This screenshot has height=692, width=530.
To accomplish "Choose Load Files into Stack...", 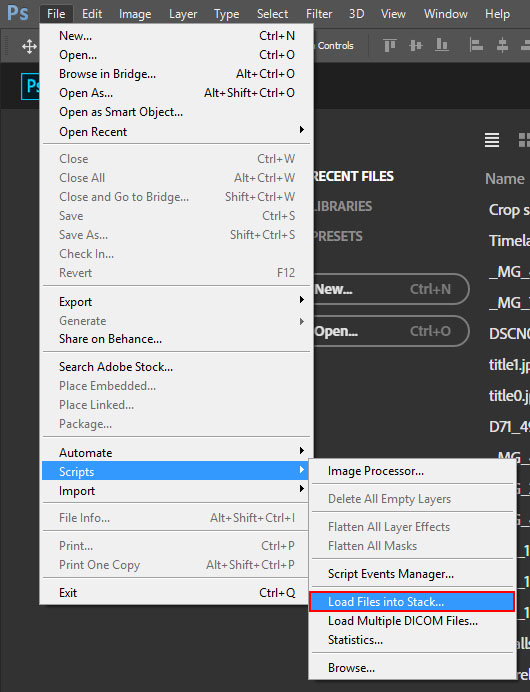I will pyautogui.click(x=413, y=602).
